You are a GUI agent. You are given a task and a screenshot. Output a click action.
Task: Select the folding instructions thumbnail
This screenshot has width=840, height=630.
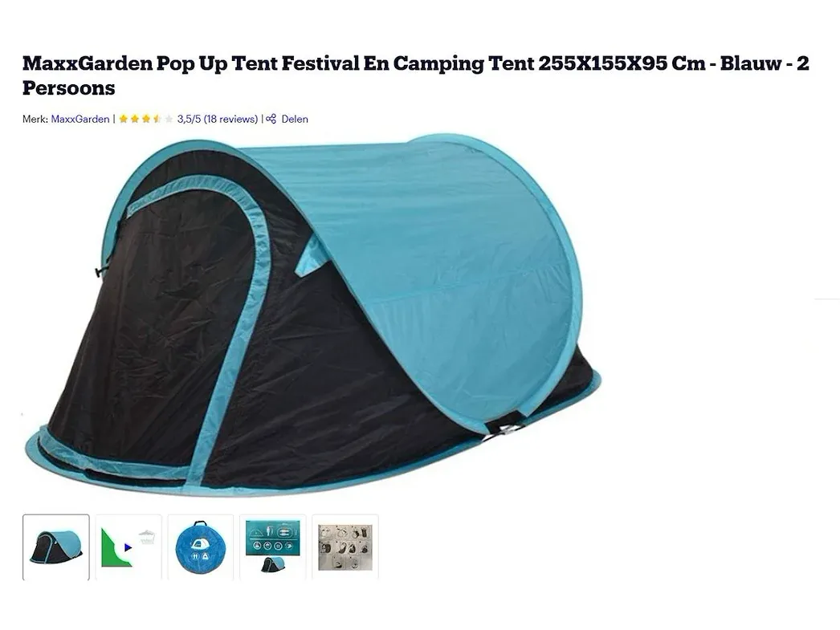point(345,547)
